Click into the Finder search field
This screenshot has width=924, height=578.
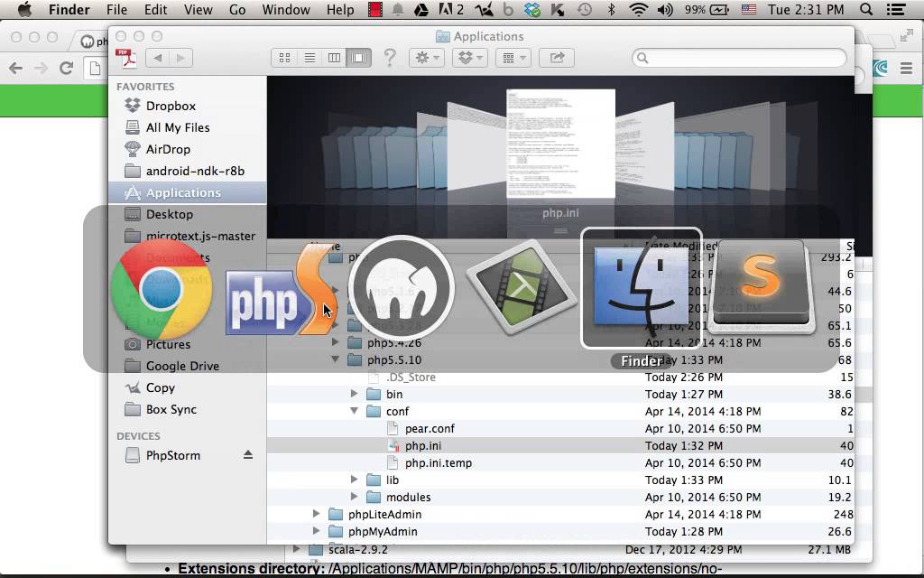pyautogui.click(x=739, y=58)
